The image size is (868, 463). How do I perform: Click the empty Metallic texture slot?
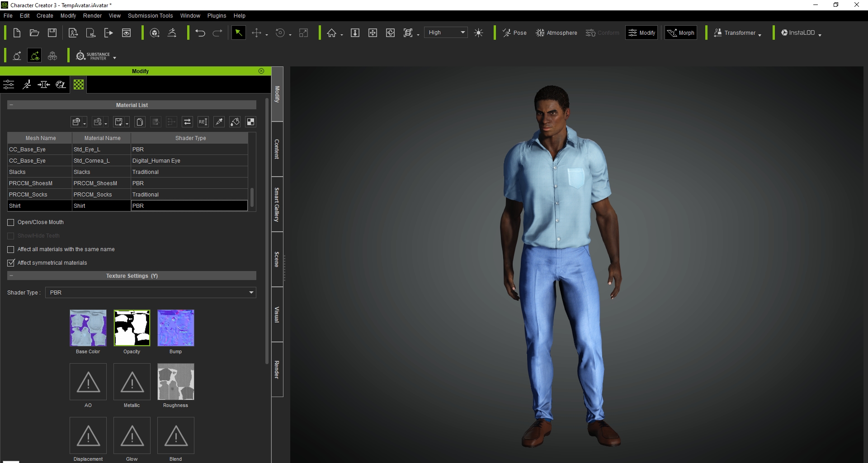[x=132, y=382]
